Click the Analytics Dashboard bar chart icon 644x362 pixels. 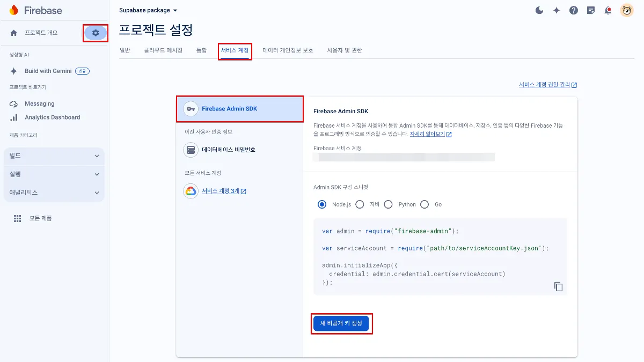pyautogui.click(x=14, y=117)
